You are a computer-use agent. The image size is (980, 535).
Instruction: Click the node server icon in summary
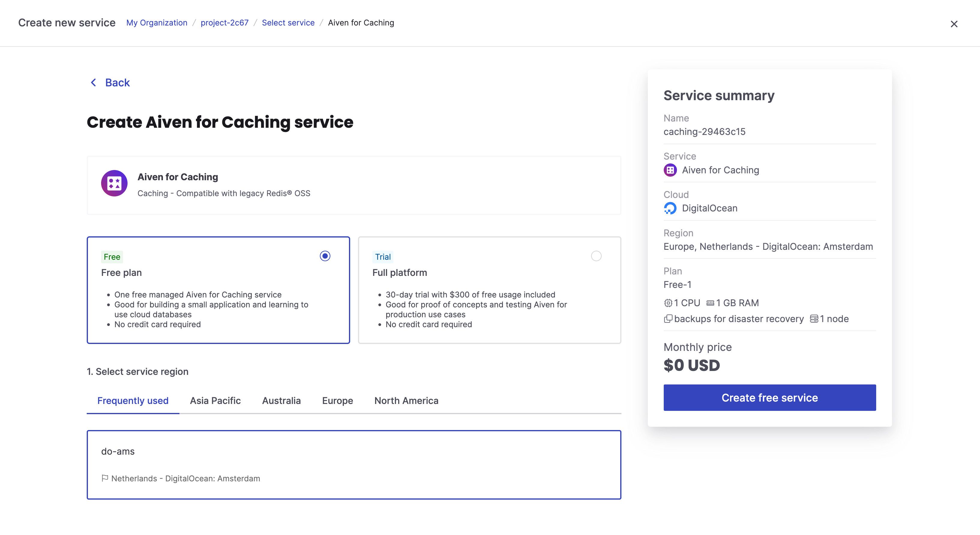(x=814, y=319)
